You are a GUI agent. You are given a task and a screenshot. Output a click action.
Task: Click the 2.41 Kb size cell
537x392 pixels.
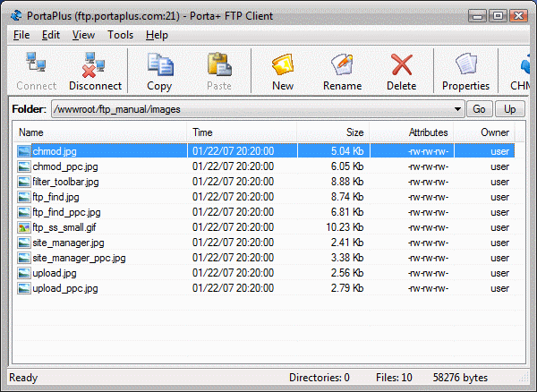(347, 243)
